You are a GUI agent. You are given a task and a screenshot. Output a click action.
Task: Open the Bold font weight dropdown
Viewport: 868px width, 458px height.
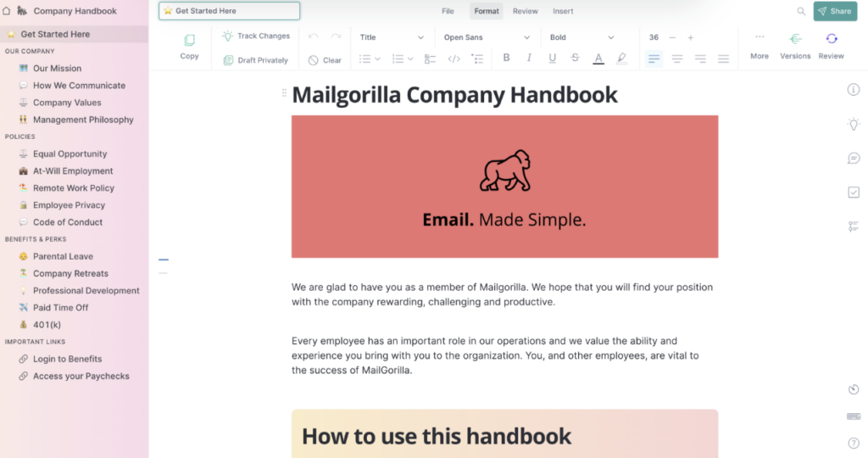(581, 37)
